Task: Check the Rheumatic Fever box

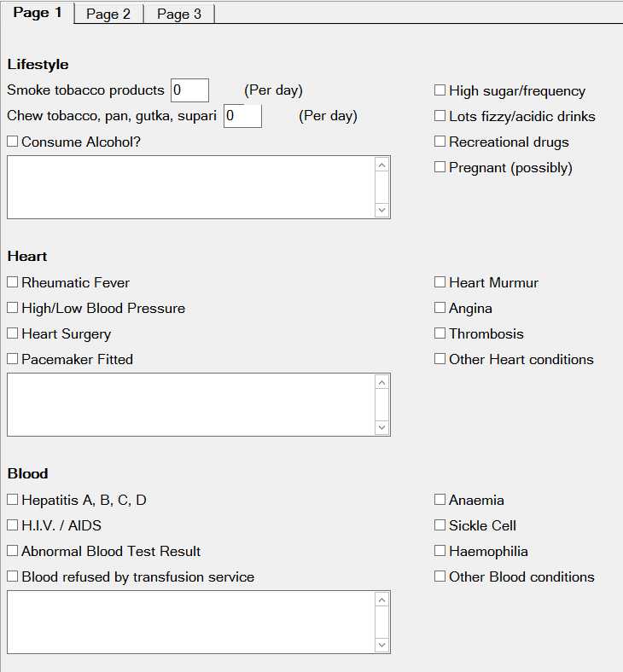Action: (x=13, y=282)
